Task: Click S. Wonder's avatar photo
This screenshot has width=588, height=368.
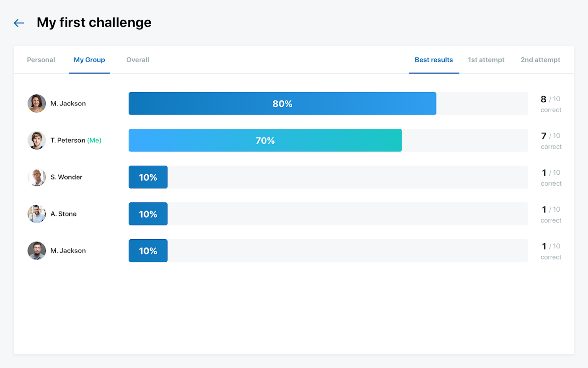Action: 37,177
